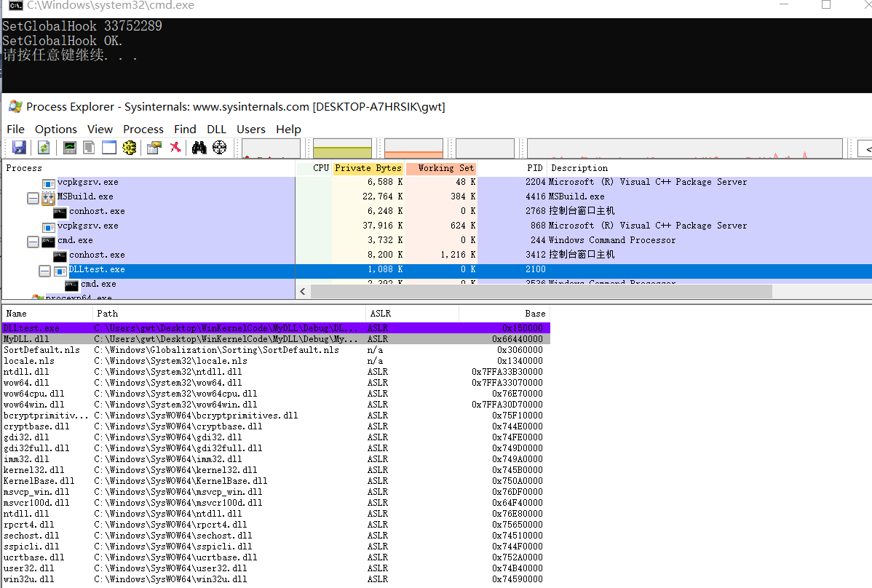Image resolution: width=872 pixels, height=588 pixels.
Task: Click the CPU usage history graph
Action: point(271,148)
